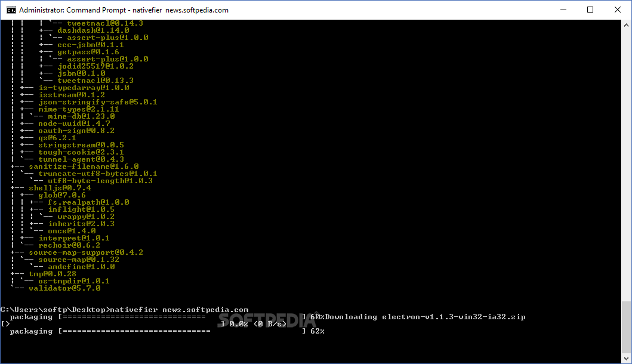Screen dimensions: 632x364
Task: Click the interpret@1.0.1 entry
Action: tap(74, 238)
